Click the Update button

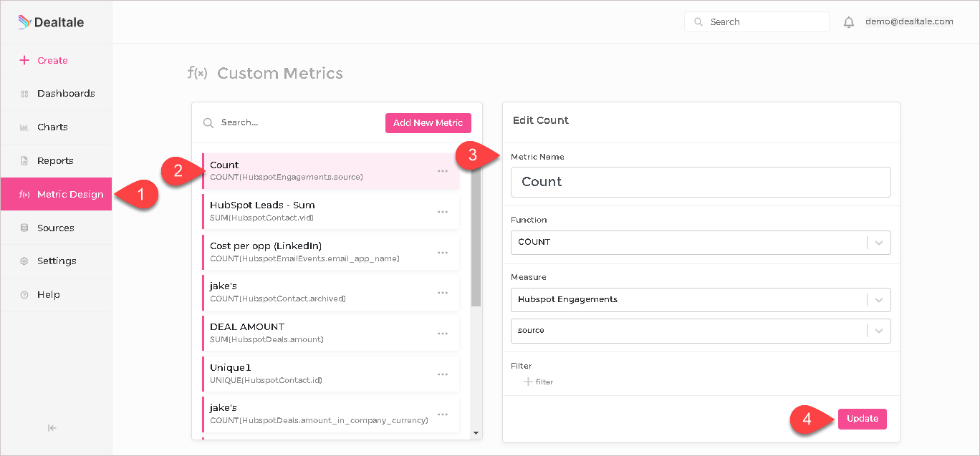(x=863, y=419)
